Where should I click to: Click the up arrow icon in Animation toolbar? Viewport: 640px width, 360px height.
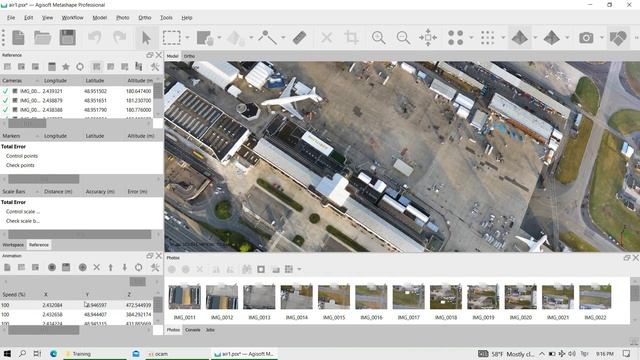click(x=111, y=267)
